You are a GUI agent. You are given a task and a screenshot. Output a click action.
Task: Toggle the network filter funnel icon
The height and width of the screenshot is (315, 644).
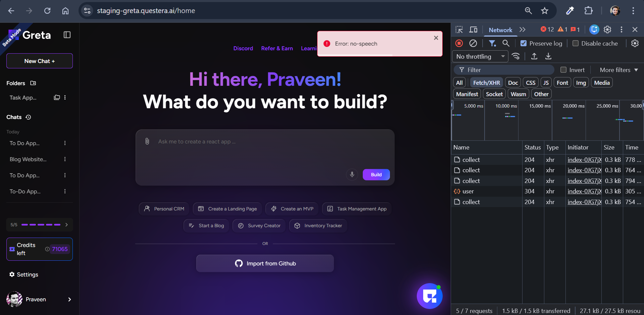tap(492, 43)
